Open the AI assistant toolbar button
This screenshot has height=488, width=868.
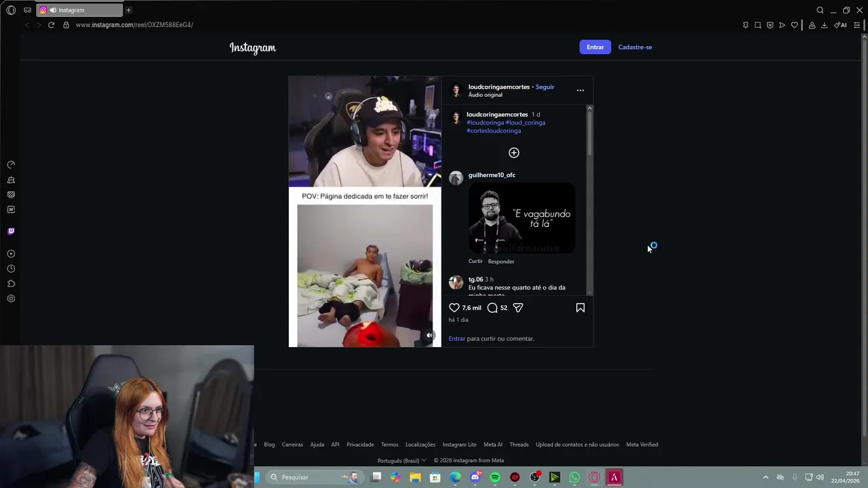point(840,25)
